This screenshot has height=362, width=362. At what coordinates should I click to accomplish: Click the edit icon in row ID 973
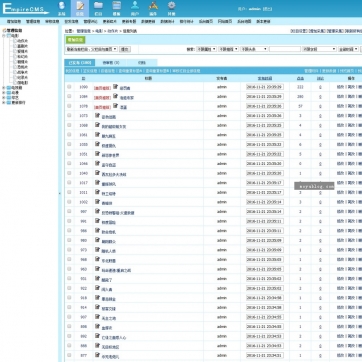(97, 250)
